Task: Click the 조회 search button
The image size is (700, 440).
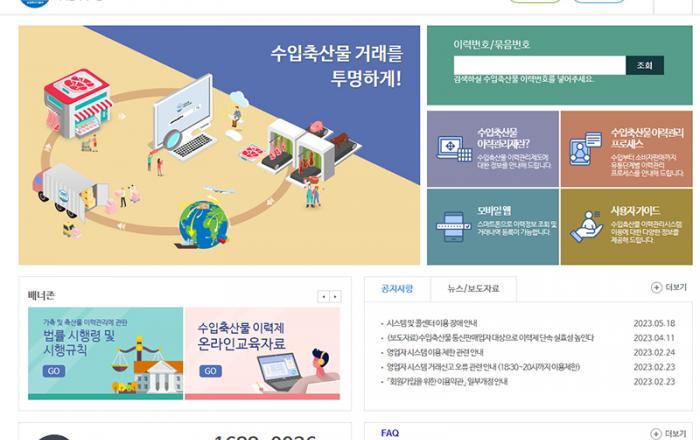Action: pyautogui.click(x=645, y=65)
